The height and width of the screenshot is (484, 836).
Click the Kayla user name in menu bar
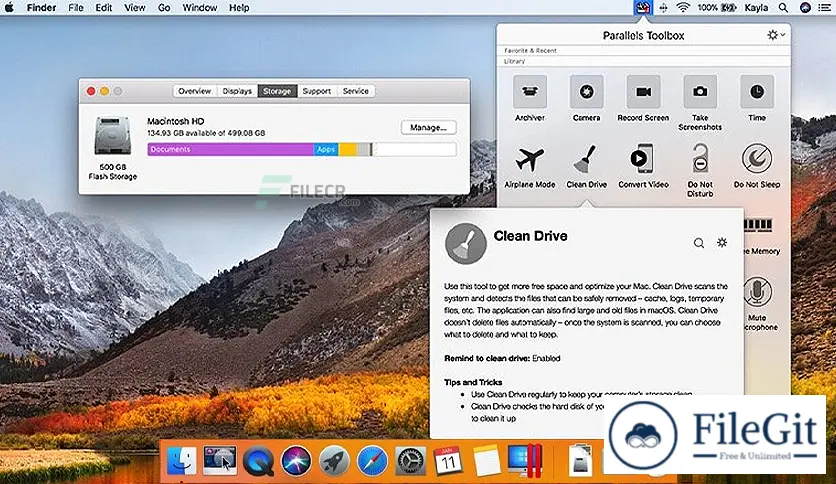tap(756, 7)
